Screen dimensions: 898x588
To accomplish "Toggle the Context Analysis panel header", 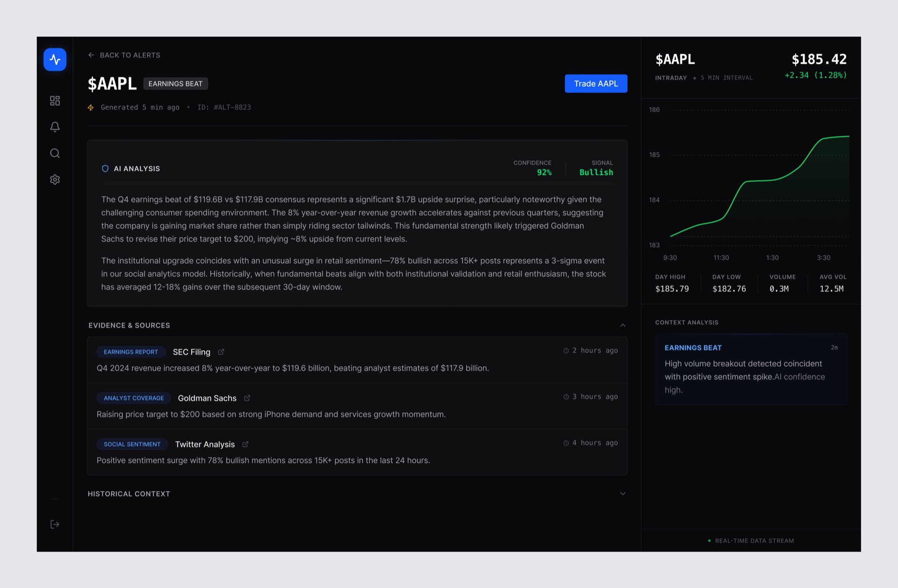I will [687, 322].
